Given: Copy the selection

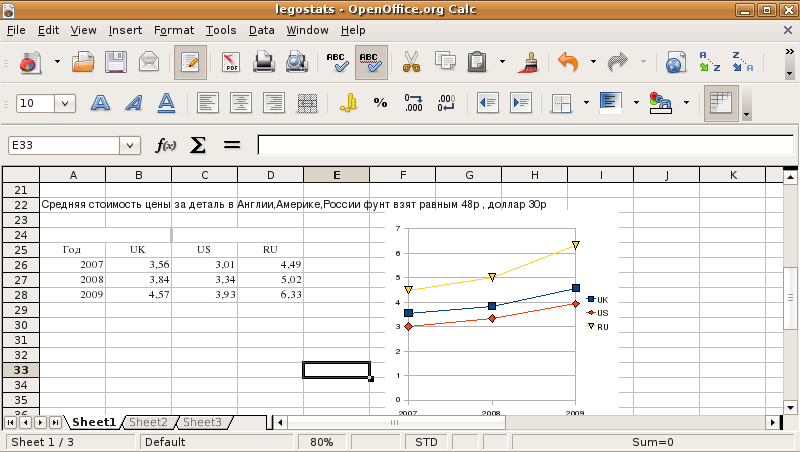Looking at the screenshot, I should pyautogui.click(x=445, y=62).
